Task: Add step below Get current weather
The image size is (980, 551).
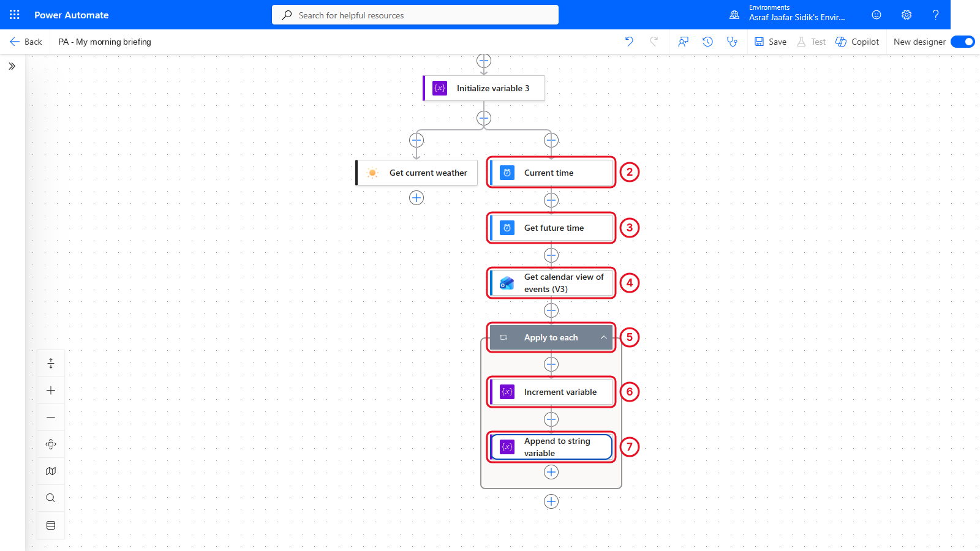Action: [x=417, y=198]
